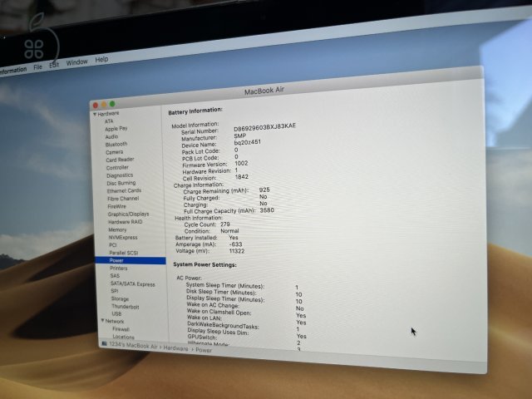532x399 pixels.
Task: Select Locations under Network
Action: [123, 337]
